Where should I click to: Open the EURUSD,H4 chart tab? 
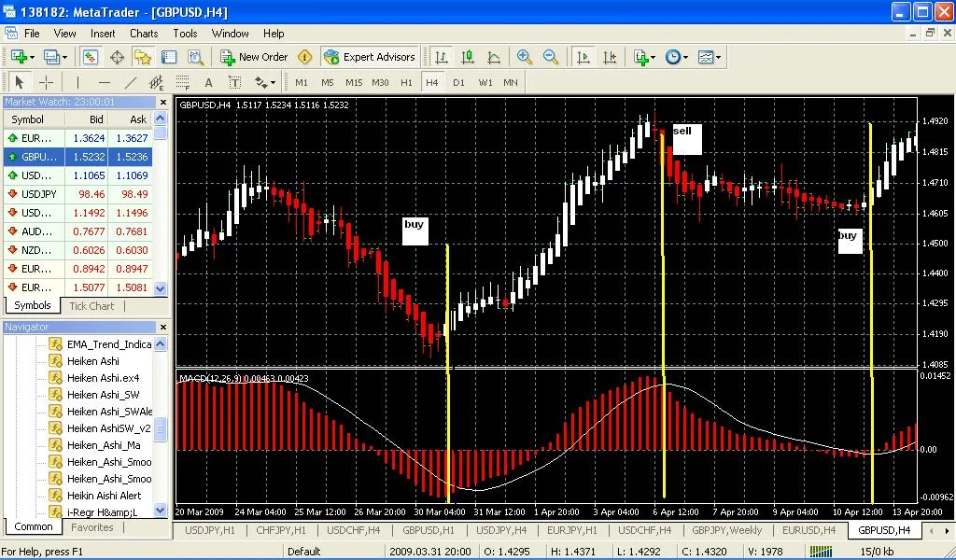pyautogui.click(x=809, y=530)
